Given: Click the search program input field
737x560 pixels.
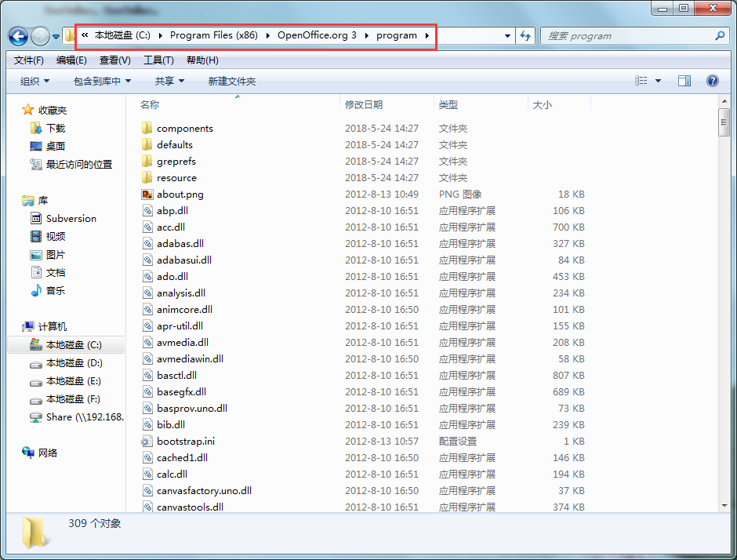Looking at the screenshot, I should pyautogui.click(x=627, y=36).
